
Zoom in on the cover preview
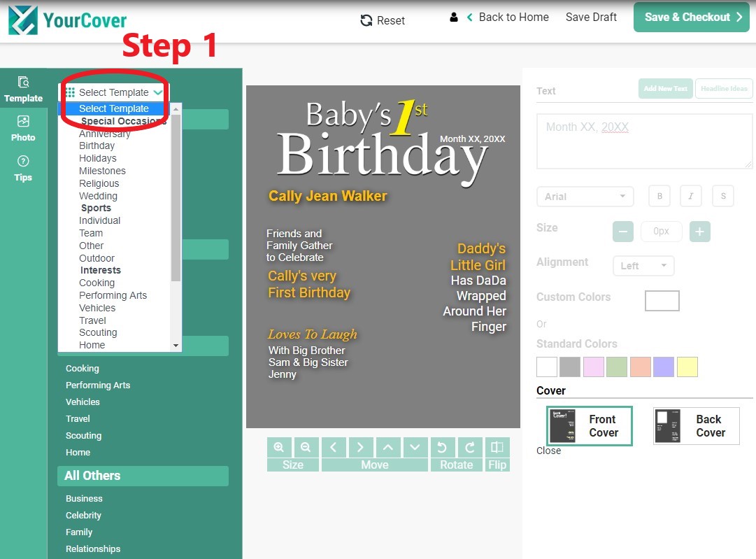[279, 446]
